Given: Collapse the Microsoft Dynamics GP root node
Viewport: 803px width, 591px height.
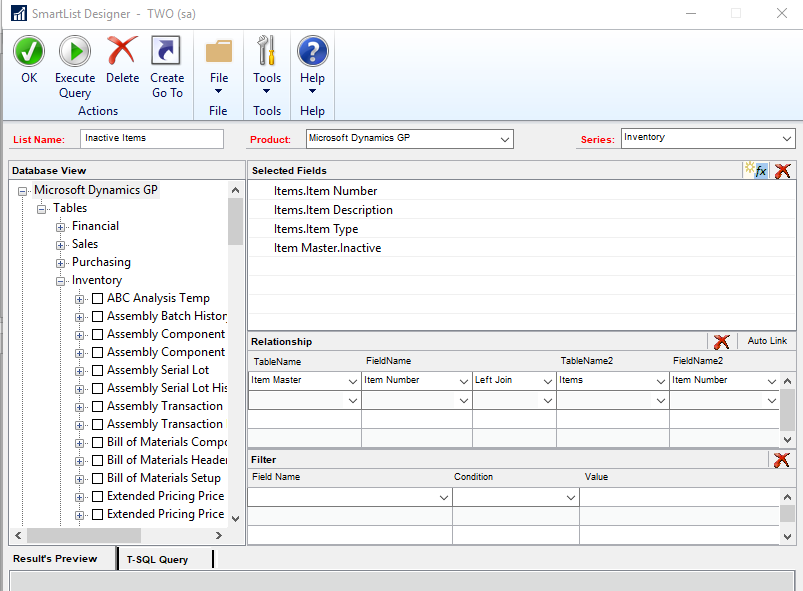Looking at the screenshot, I should point(23,191).
